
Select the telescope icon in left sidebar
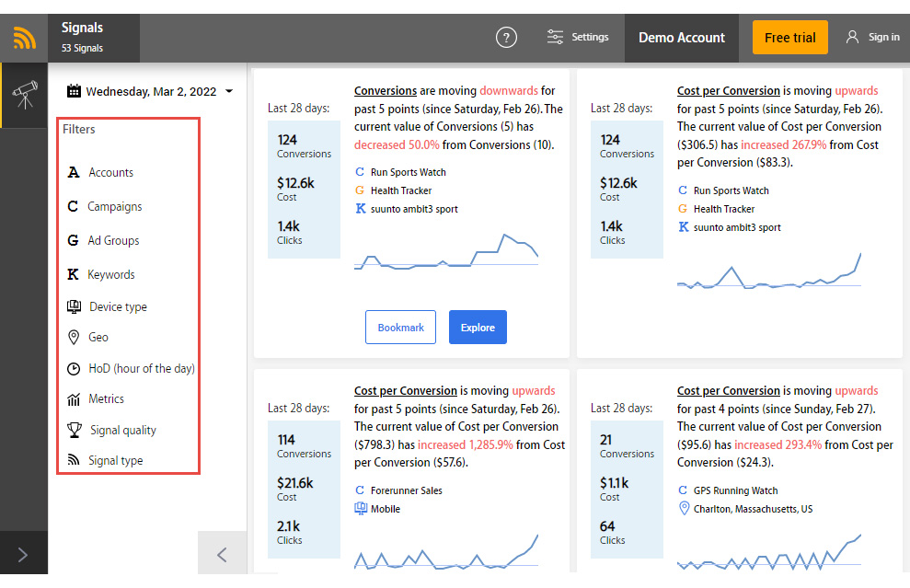pos(24,95)
